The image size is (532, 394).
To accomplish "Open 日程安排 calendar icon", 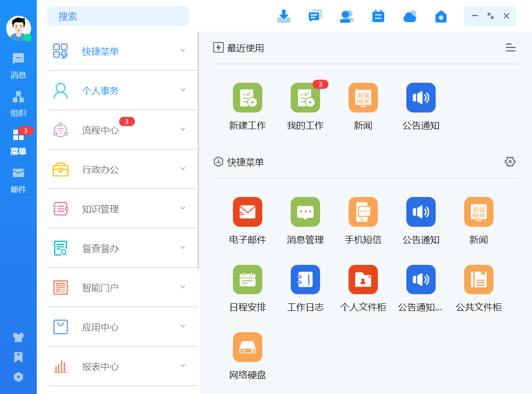I will (247, 279).
